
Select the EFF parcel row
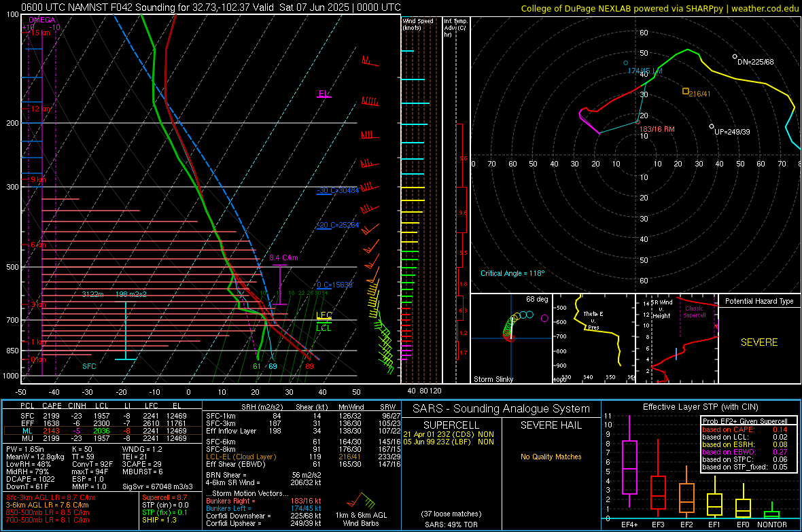[103, 423]
